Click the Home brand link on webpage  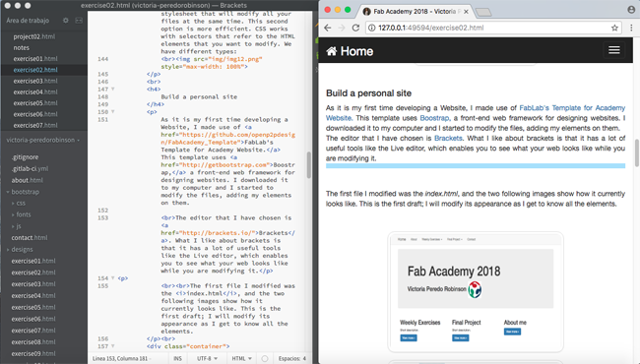click(350, 51)
